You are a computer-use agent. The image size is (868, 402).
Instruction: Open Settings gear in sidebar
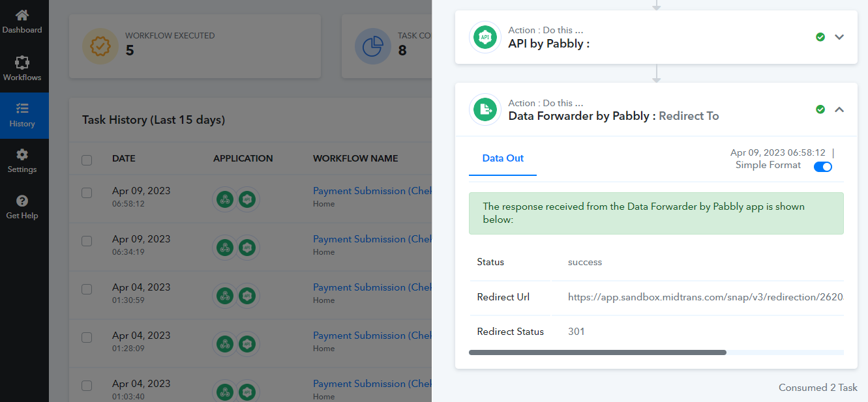tap(22, 154)
